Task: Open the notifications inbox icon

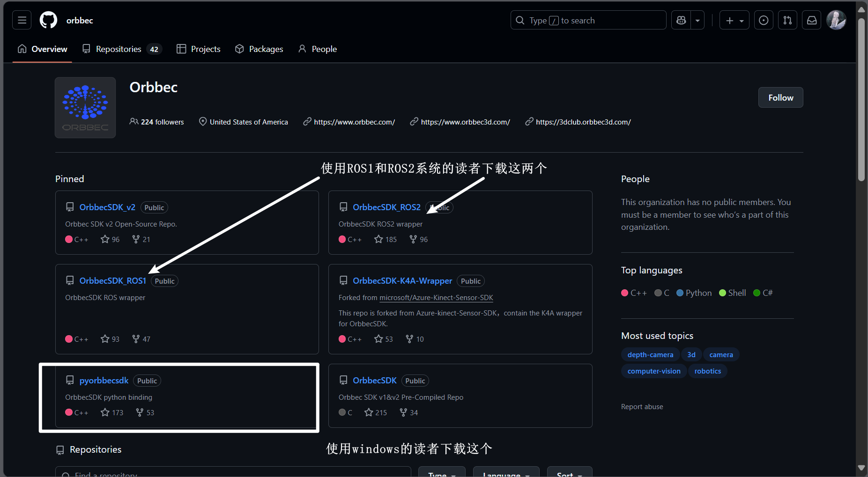Action: pos(812,20)
